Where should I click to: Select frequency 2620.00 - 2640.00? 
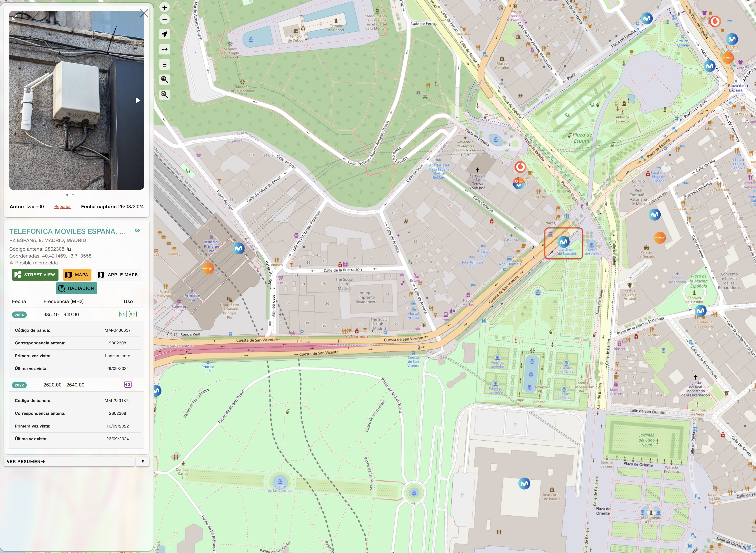click(64, 385)
